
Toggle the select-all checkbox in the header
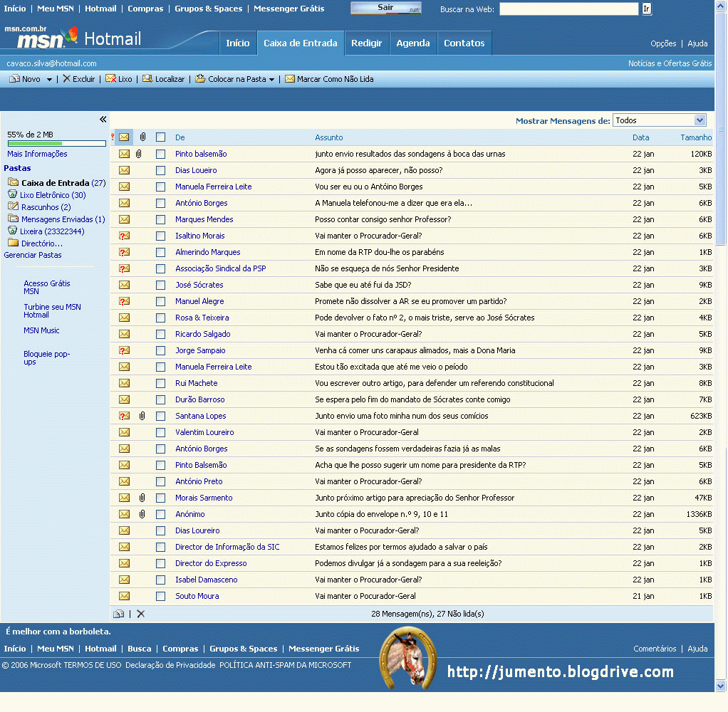[x=161, y=137]
